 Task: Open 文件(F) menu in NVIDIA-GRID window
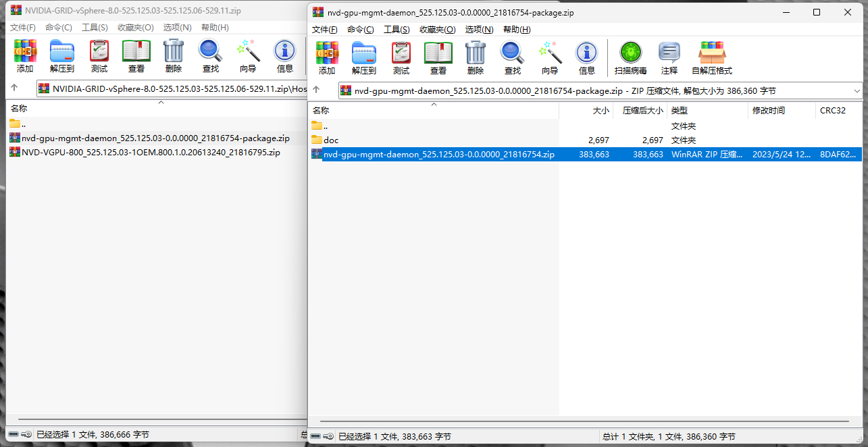point(22,28)
